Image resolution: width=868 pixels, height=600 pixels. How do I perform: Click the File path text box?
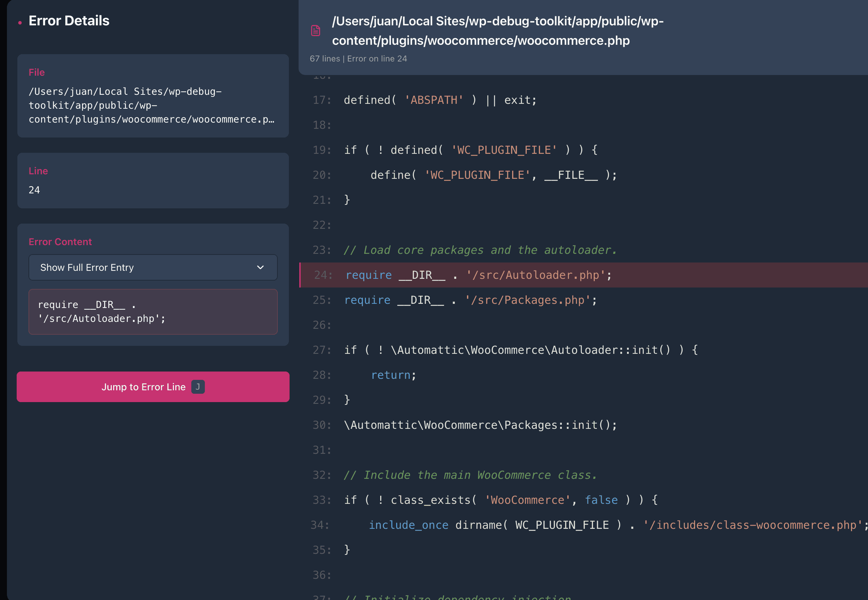coord(153,105)
